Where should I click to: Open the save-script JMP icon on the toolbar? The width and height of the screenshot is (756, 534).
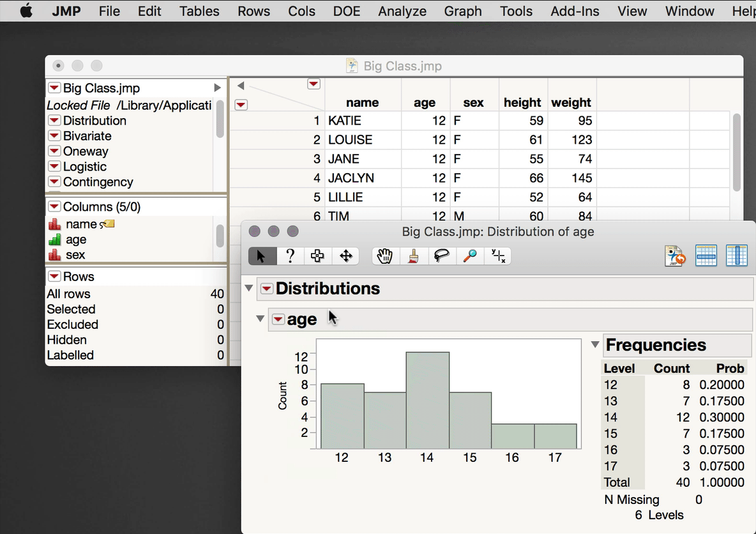675,254
